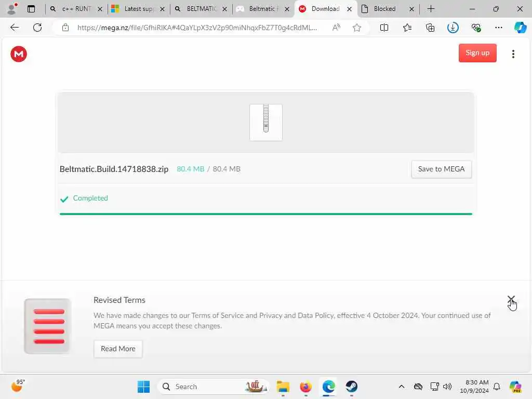Open File Explorer from taskbar
The height and width of the screenshot is (399, 532).
pyautogui.click(x=283, y=387)
